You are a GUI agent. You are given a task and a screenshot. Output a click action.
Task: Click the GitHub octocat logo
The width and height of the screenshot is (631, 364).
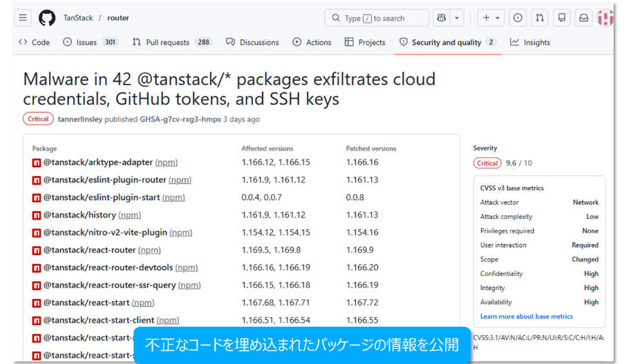[47, 18]
